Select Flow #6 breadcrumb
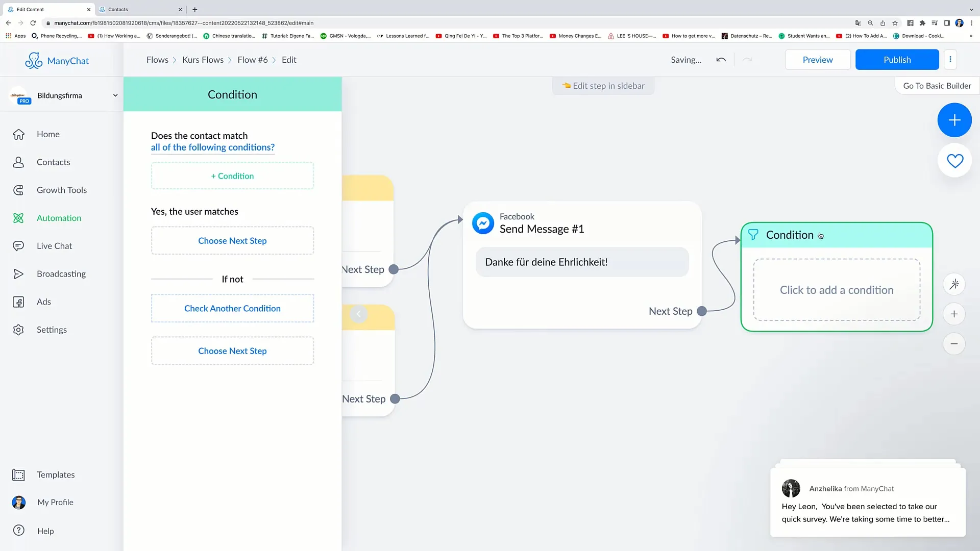The image size is (980, 551). [x=252, y=60]
